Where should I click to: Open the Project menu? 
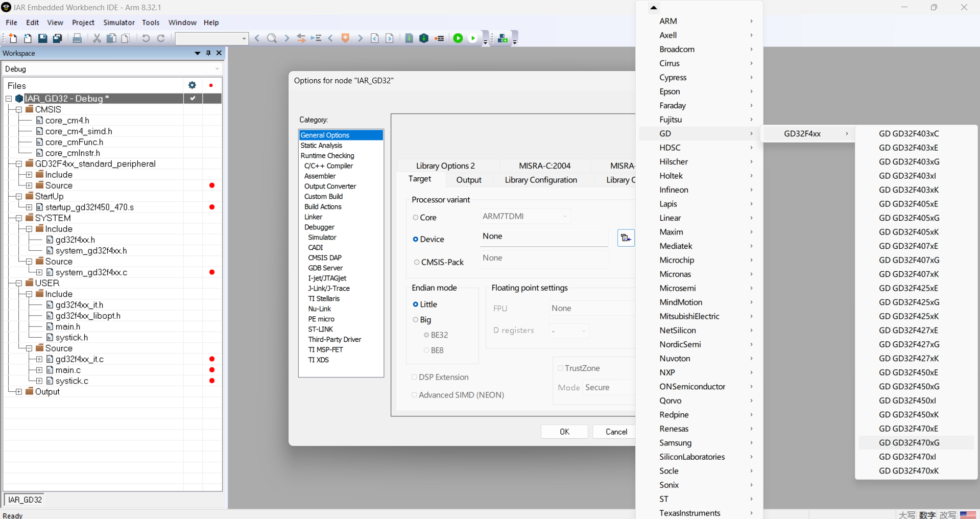coord(83,22)
